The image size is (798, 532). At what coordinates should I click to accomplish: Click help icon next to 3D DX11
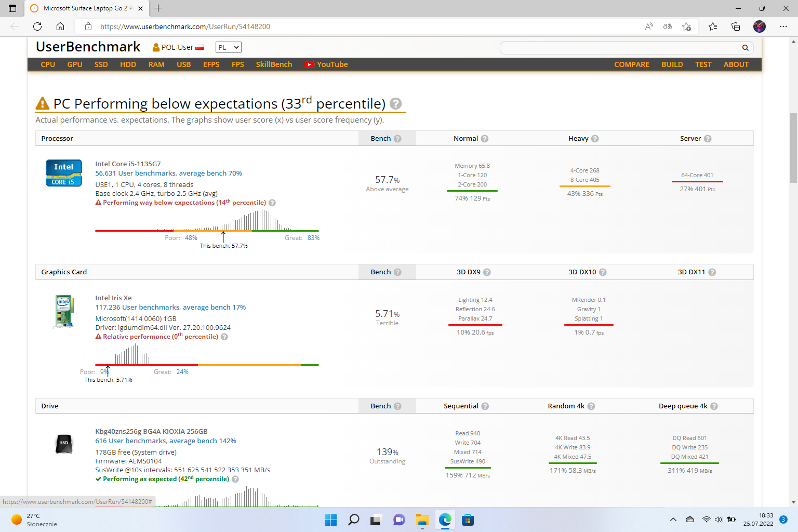click(712, 272)
